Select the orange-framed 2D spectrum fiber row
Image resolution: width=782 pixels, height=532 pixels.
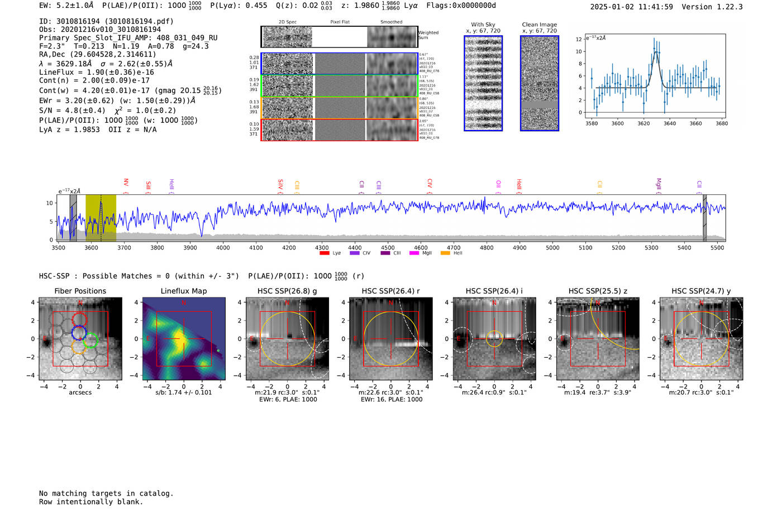(340, 108)
